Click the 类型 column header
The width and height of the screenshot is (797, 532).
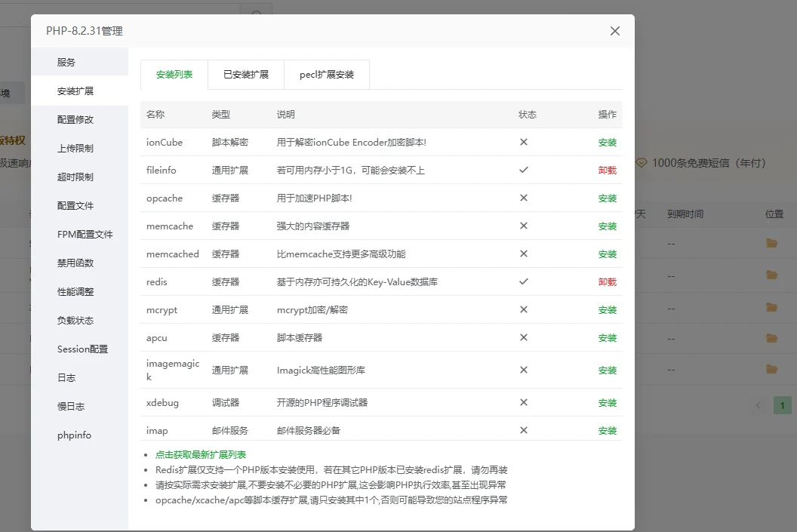coord(220,115)
